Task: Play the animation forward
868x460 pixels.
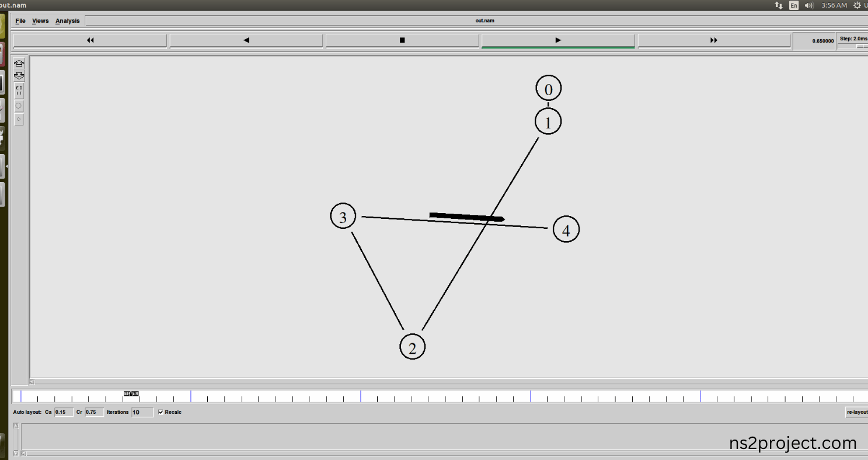Action: tap(558, 40)
